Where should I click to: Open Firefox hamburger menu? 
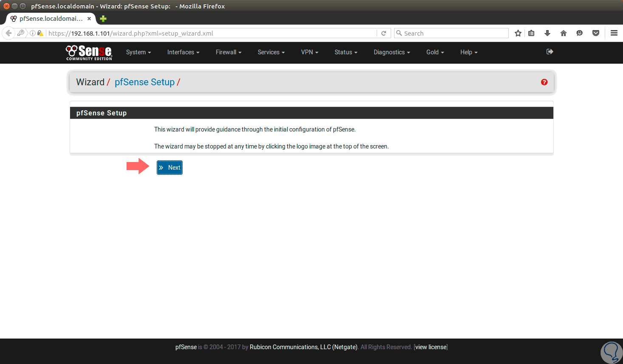tap(614, 33)
